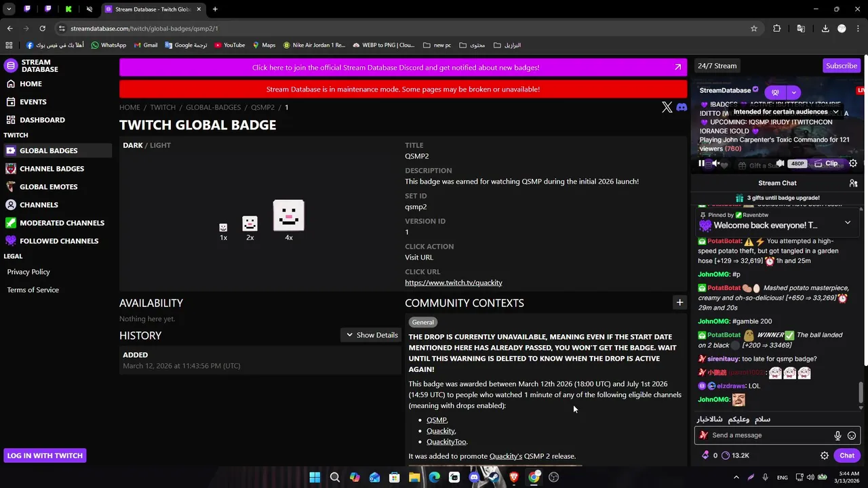This screenshot has width=868, height=488.
Task: Open the YouTube bookmark
Action: [229, 45]
